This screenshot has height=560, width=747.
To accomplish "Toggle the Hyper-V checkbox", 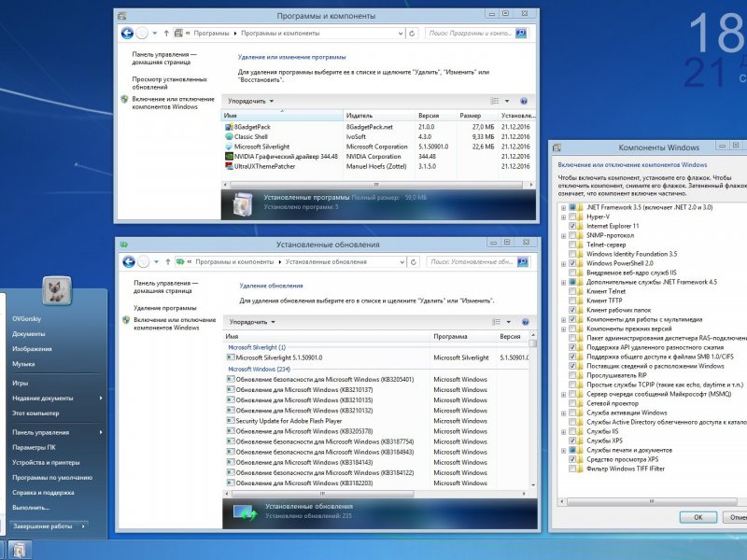I will 572,217.
